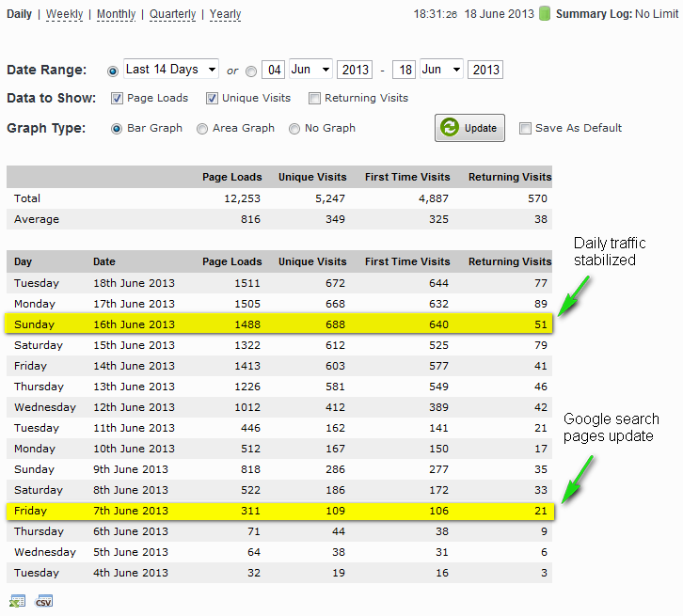Click the Average page loads value 816

[250, 219]
